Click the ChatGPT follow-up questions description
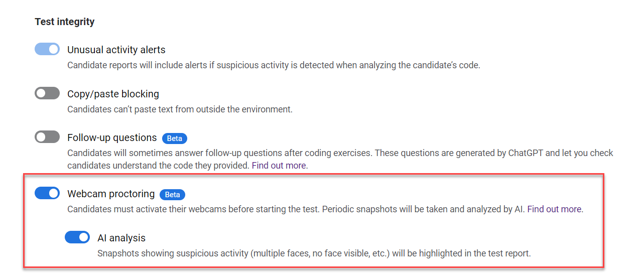644x276 pixels. click(340, 153)
